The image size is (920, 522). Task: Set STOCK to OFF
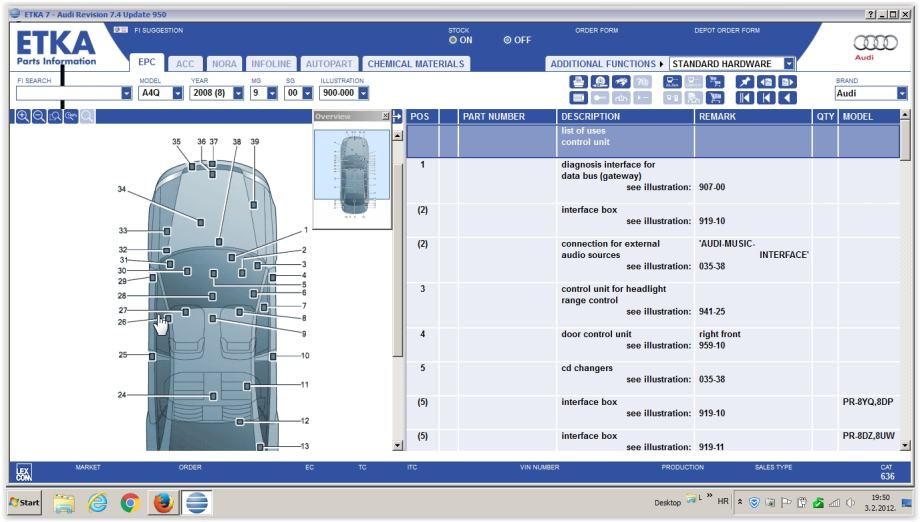(x=507, y=40)
